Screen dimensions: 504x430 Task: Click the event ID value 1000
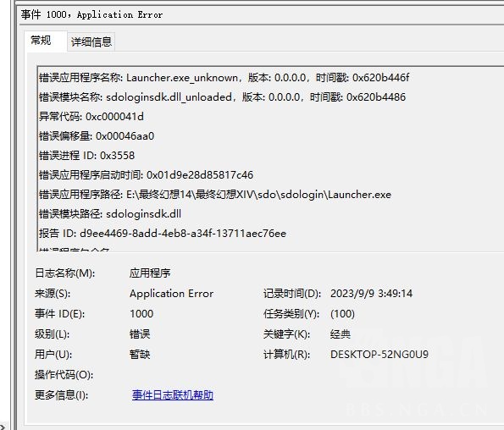[x=141, y=314]
